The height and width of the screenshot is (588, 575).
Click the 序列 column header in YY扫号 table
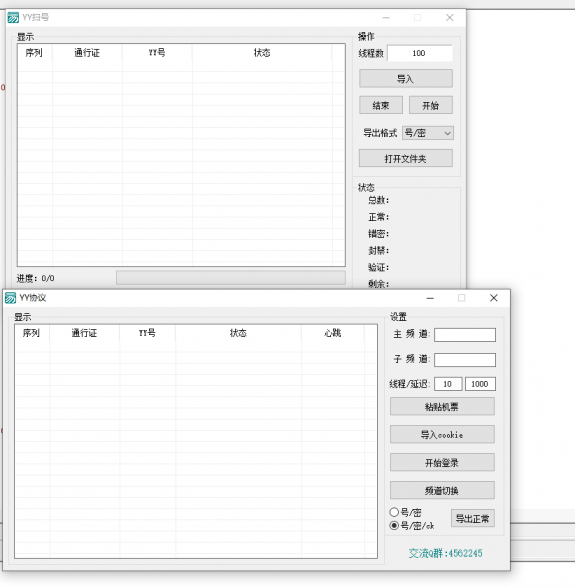tap(34, 53)
